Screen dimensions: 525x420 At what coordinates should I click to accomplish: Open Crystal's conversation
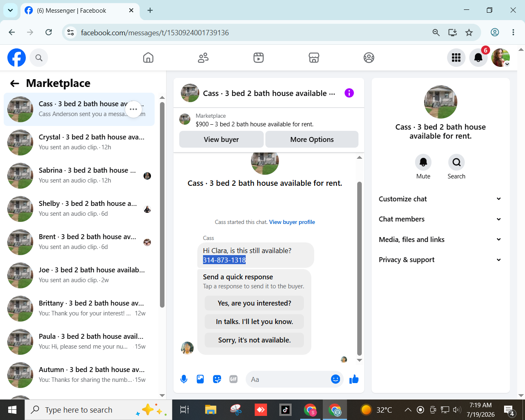point(79,142)
